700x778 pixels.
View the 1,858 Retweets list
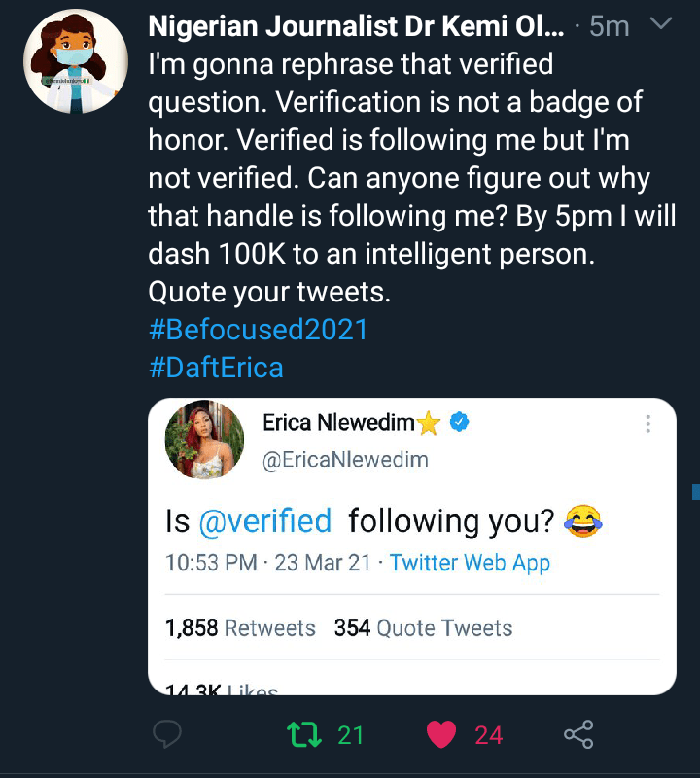point(240,628)
